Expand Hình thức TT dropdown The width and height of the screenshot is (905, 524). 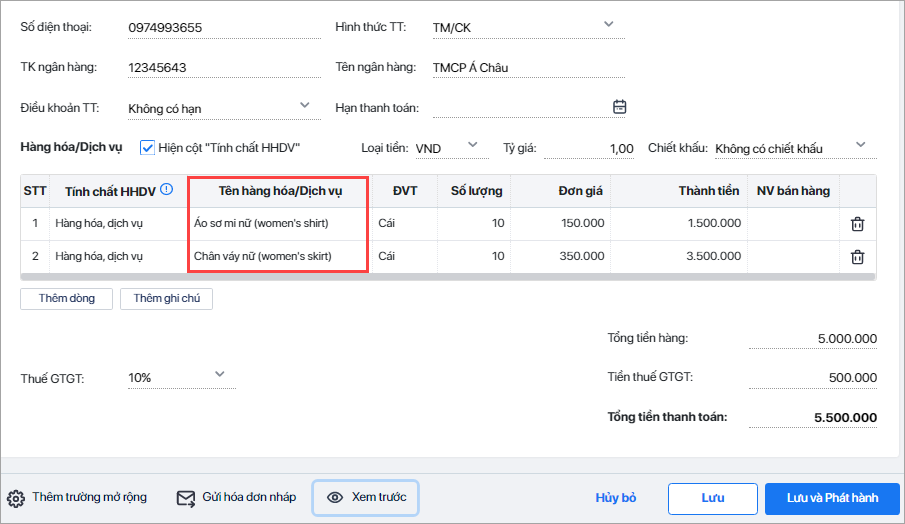[608, 24]
